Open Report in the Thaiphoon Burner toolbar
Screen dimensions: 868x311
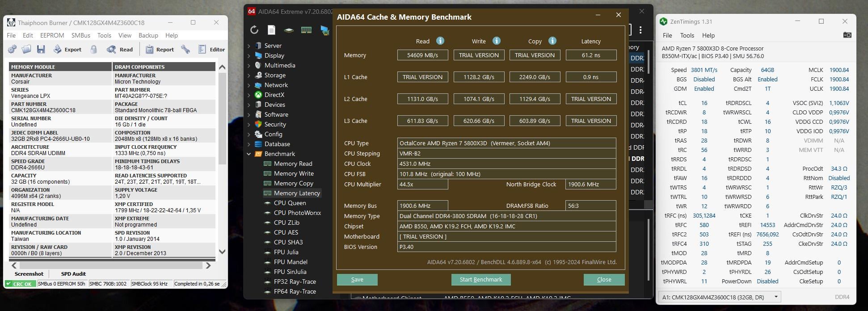pyautogui.click(x=160, y=49)
